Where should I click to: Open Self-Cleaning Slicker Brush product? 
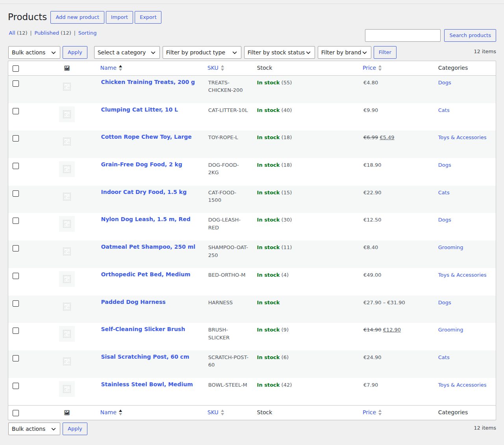[143, 329]
